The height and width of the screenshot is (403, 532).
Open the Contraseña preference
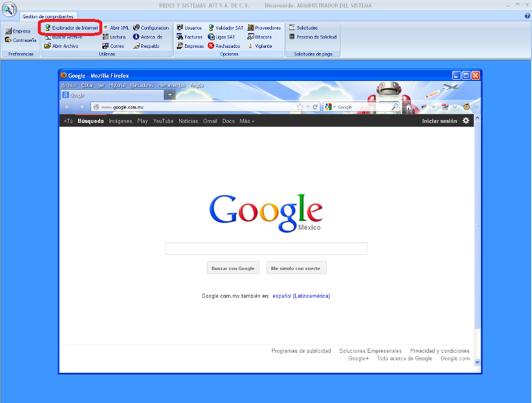pyautogui.click(x=24, y=40)
